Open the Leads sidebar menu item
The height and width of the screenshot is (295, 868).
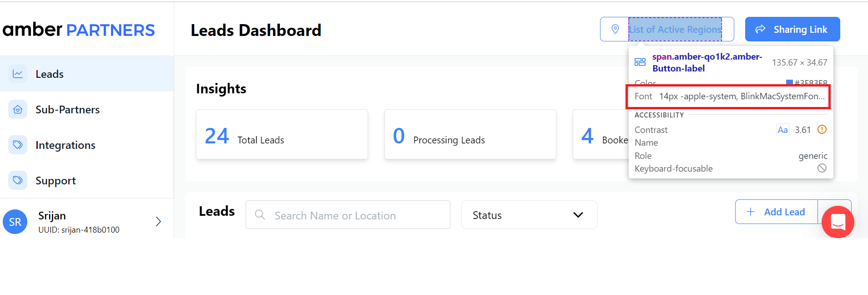click(50, 74)
